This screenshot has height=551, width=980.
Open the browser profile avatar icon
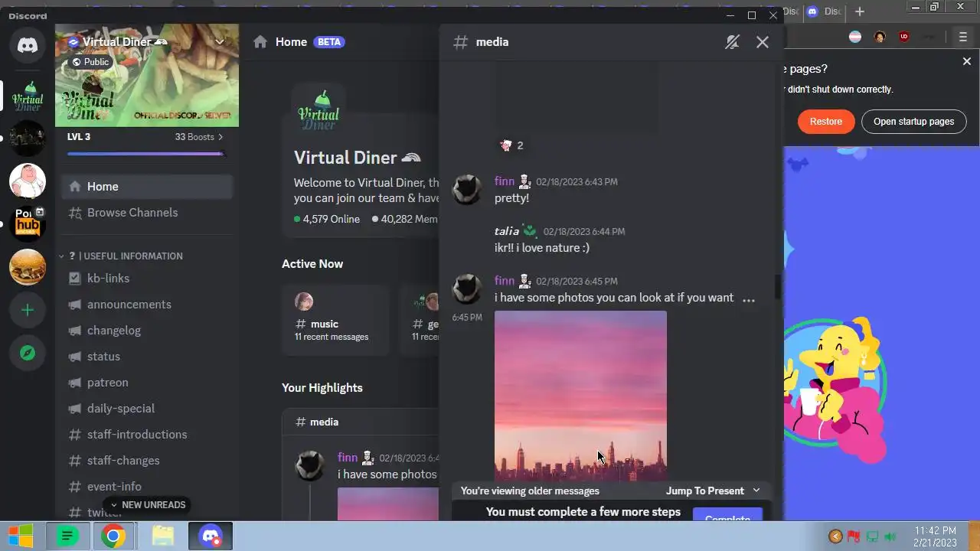pyautogui.click(x=880, y=36)
